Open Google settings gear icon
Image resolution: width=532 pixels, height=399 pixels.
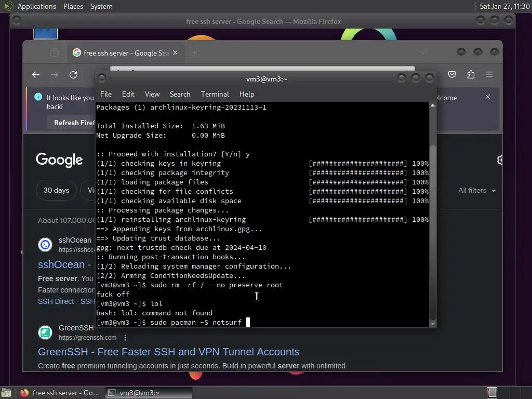point(499,160)
